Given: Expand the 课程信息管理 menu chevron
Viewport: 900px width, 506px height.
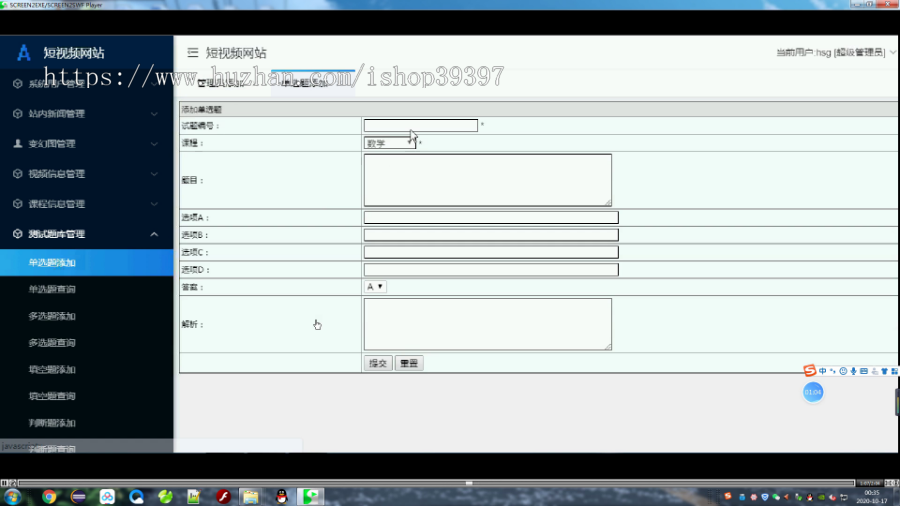Looking at the screenshot, I should point(154,204).
